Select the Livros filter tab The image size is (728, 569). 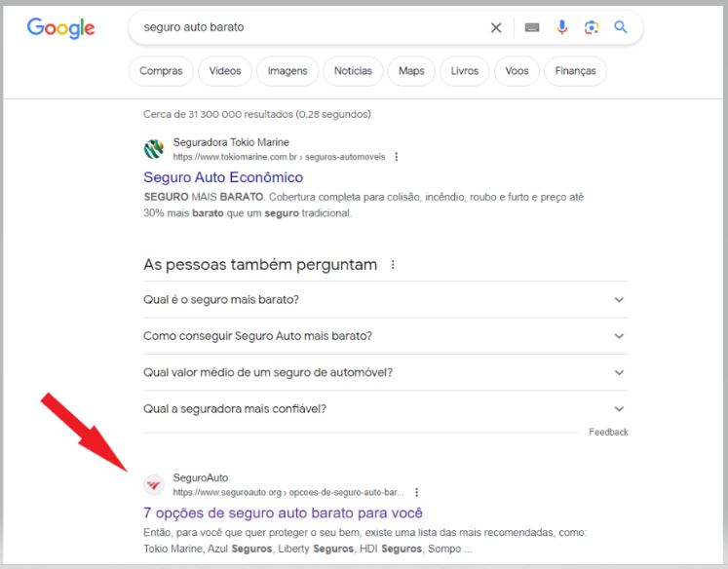[x=464, y=71]
